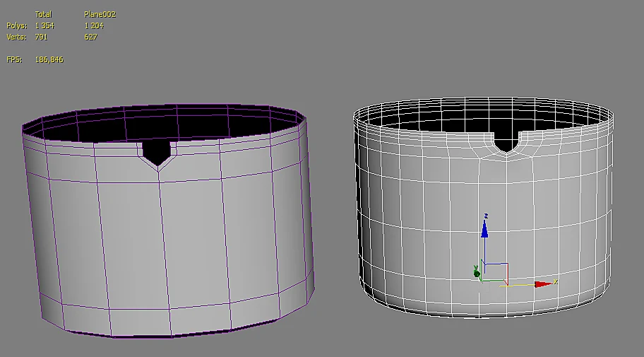Viewport: 644px width, 357px height.
Task: Click the blue Z axis arrow of the gizmo
Action: click(484, 228)
